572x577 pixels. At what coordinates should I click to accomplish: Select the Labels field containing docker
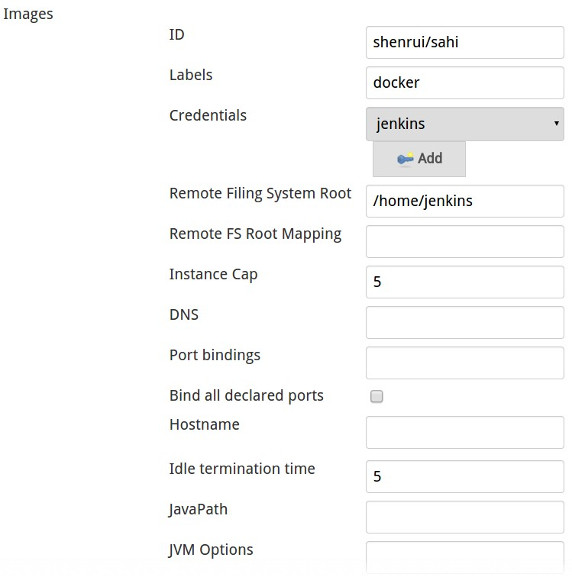click(465, 82)
